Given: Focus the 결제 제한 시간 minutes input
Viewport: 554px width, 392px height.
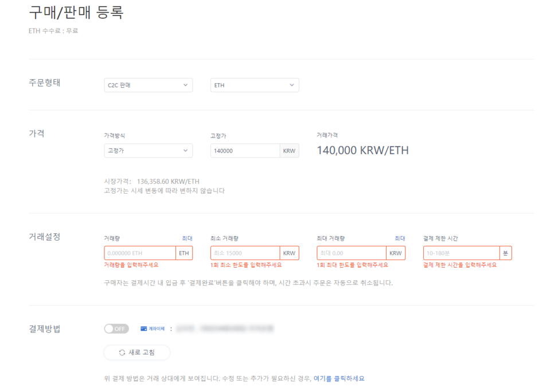Looking at the screenshot, I should 462,253.
